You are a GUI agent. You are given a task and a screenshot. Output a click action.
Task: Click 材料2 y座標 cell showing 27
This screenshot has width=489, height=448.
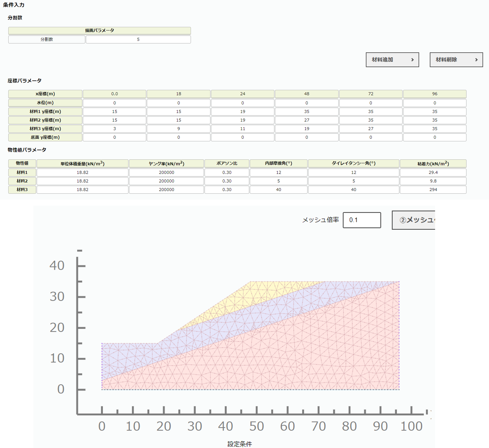tap(307, 120)
